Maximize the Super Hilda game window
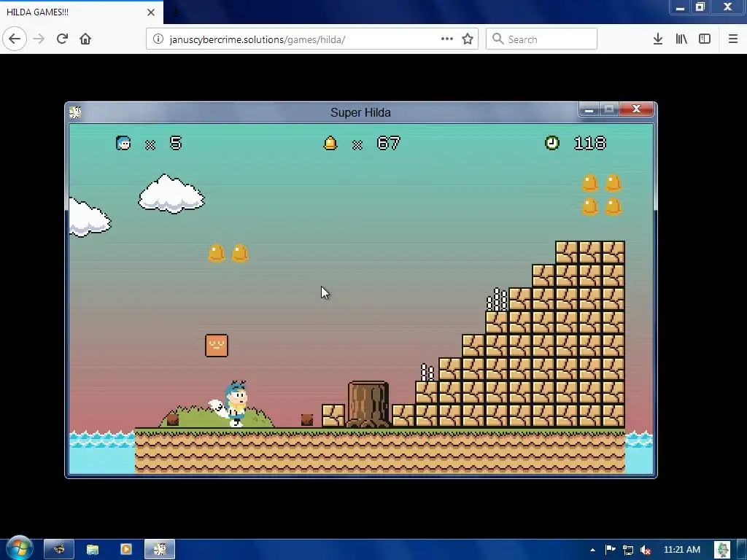The width and height of the screenshot is (747, 560). tap(609, 109)
